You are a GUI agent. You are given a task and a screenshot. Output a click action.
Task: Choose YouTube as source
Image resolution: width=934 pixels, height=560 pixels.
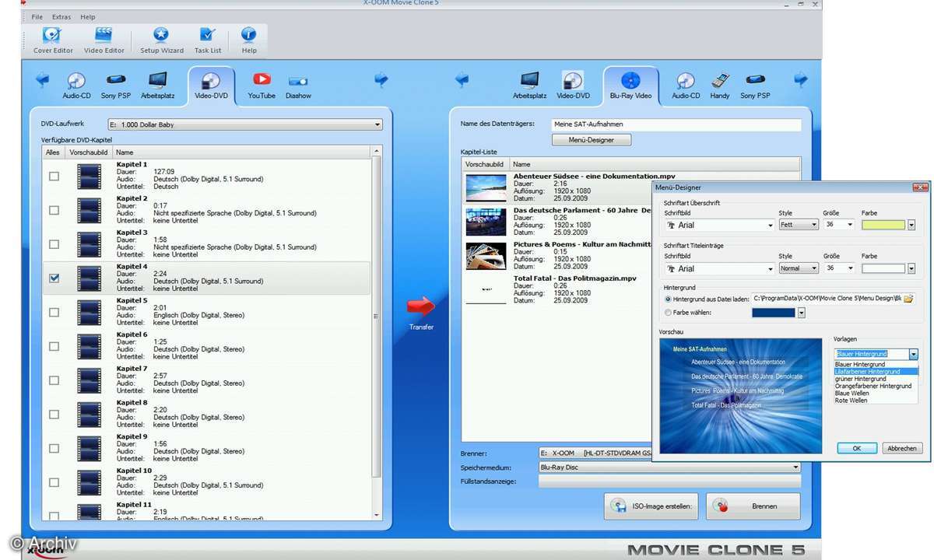point(262,86)
